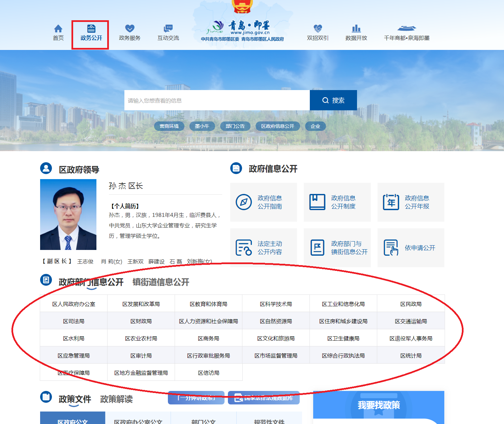Open 政务服务 heart icon in navigation
The height and width of the screenshot is (424, 504).
[x=130, y=29]
